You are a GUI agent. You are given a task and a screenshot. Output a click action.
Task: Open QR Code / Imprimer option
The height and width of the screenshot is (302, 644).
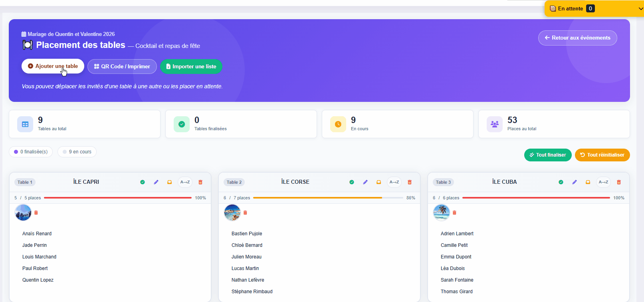coord(122,66)
